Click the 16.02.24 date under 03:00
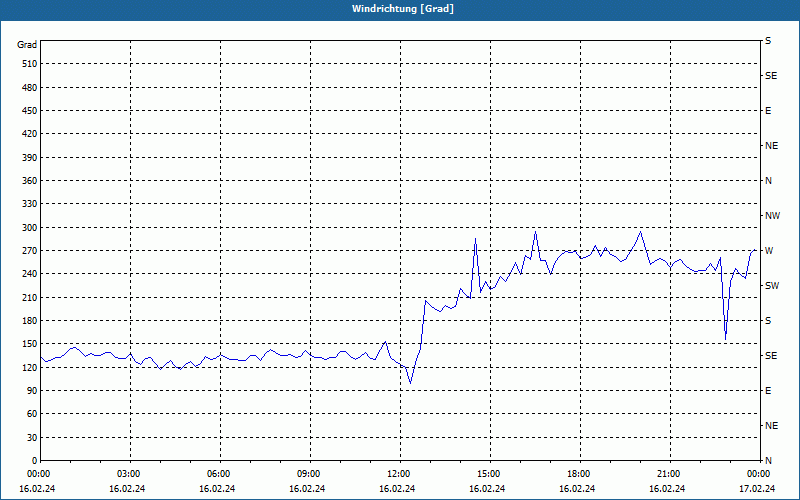Screen dimensions: 800x500 click(127, 489)
